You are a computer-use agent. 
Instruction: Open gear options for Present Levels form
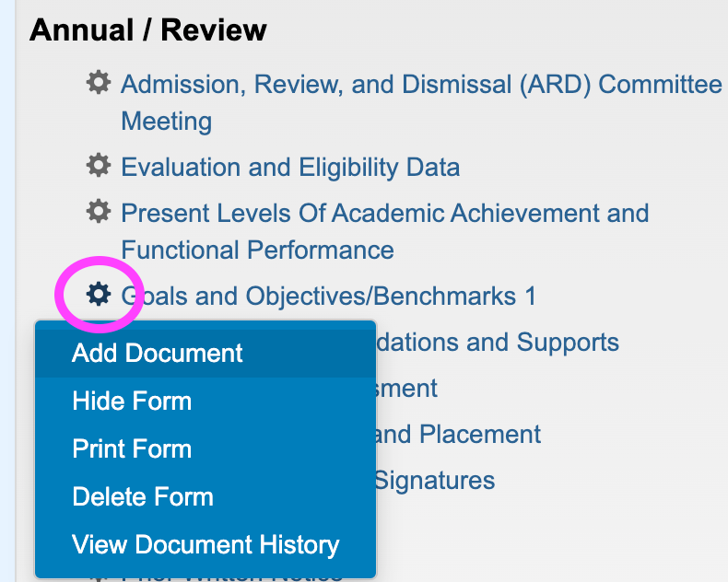tap(99, 212)
